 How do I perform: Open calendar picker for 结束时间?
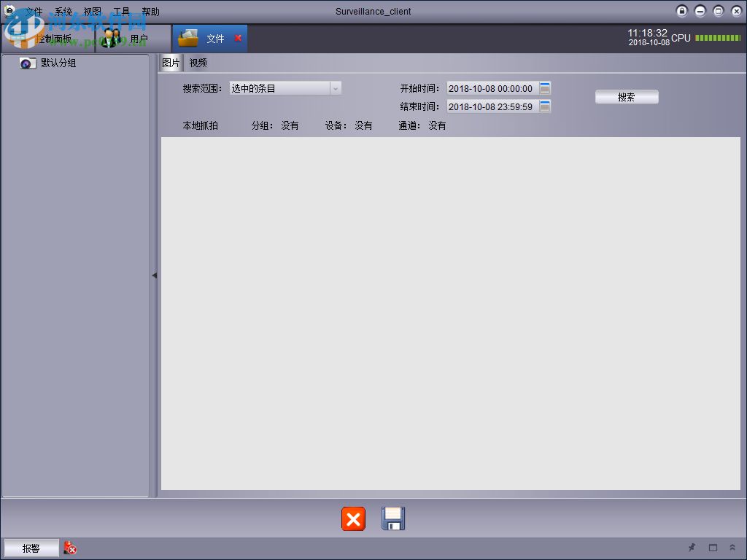pyautogui.click(x=545, y=106)
